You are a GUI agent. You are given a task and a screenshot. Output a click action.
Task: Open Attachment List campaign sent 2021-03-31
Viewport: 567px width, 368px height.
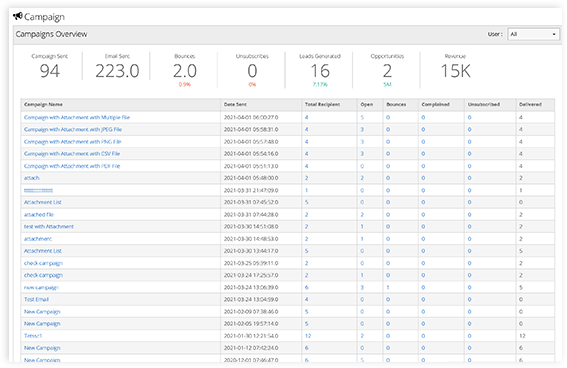[43, 202]
